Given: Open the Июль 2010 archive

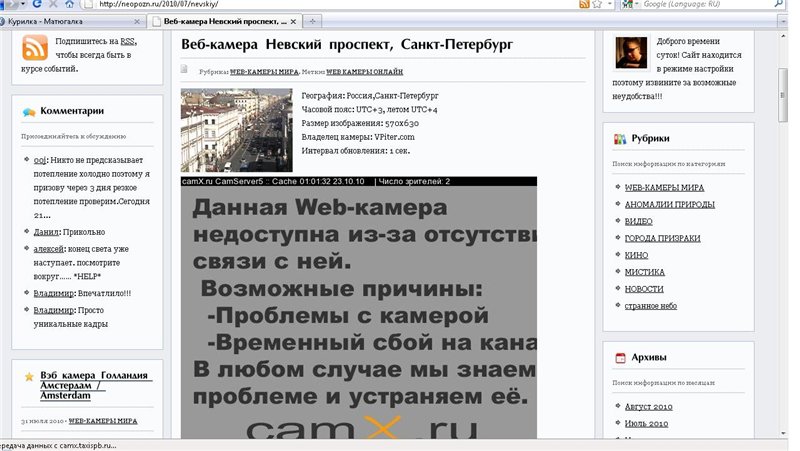Looking at the screenshot, I should coord(646,423).
